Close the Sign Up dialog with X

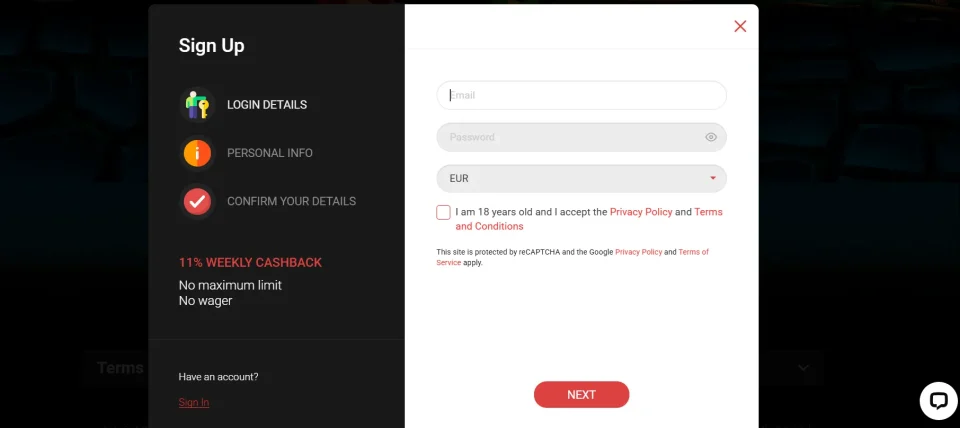click(740, 26)
